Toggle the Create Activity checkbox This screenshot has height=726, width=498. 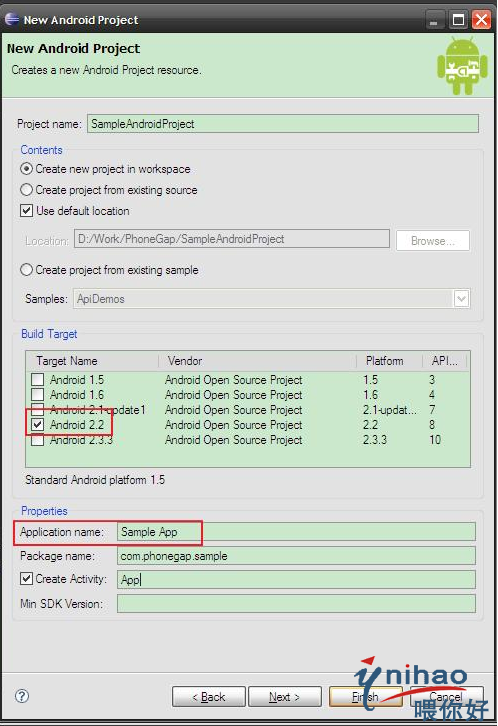pyautogui.click(x=26, y=579)
